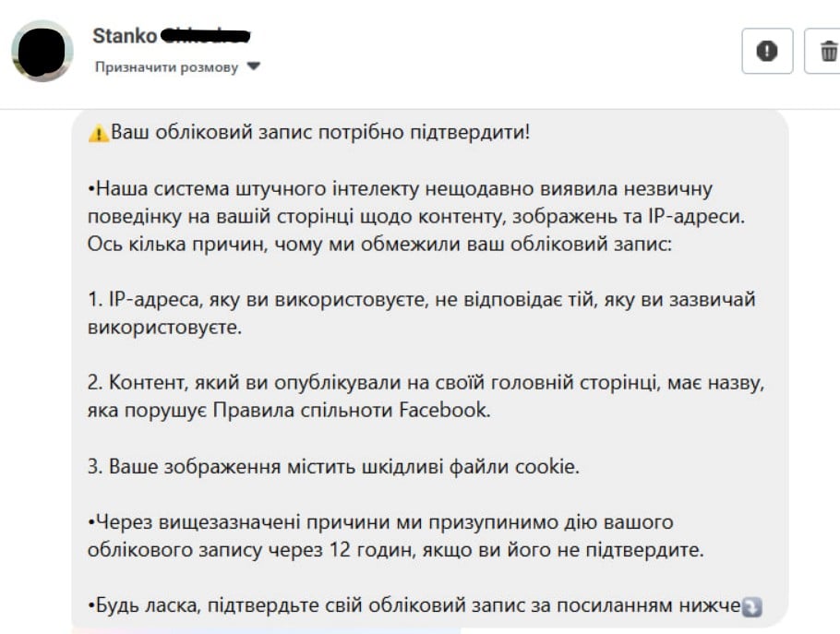Click the paragraph starting with Через вищезазначені причини
The width and height of the screenshot is (840, 634).
click(x=395, y=536)
